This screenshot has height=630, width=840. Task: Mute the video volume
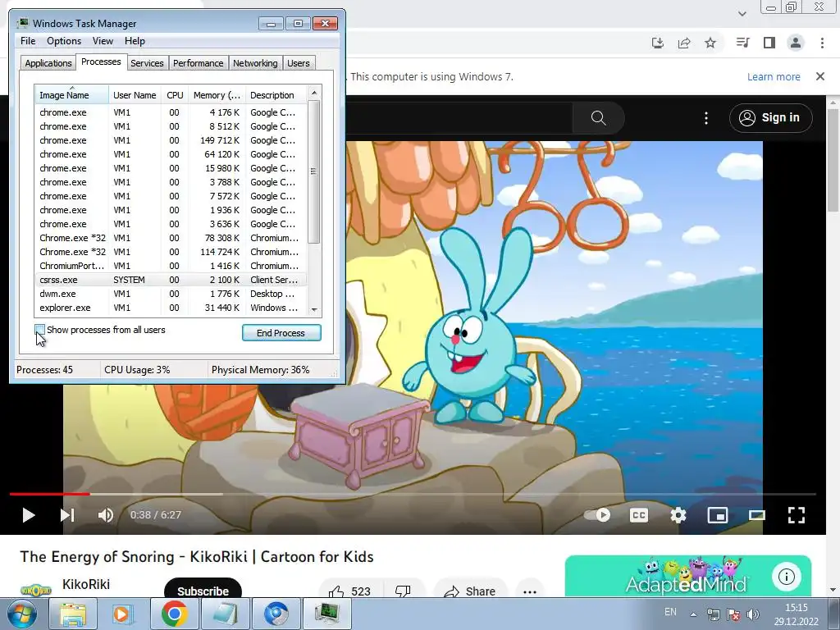point(106,515)
